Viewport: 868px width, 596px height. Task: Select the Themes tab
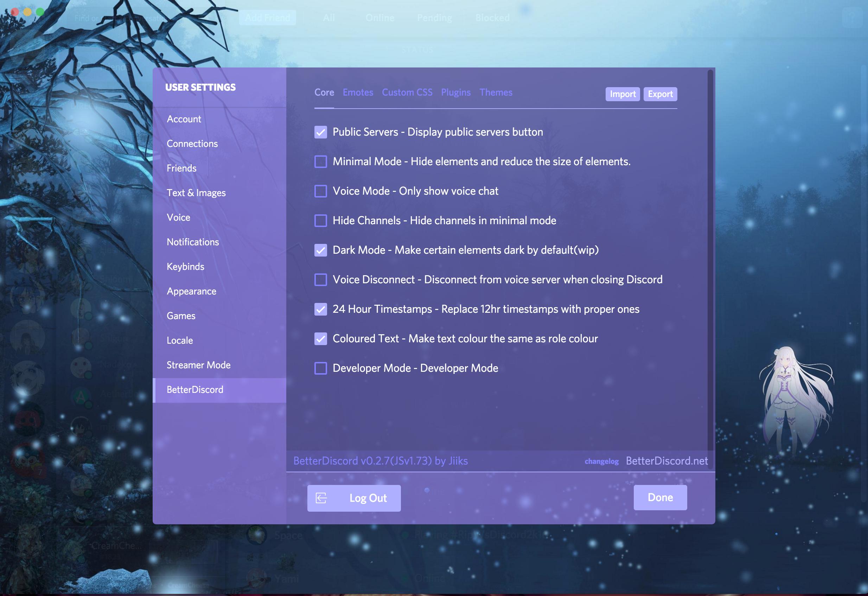pyautogui.click(x=496, y=92)
